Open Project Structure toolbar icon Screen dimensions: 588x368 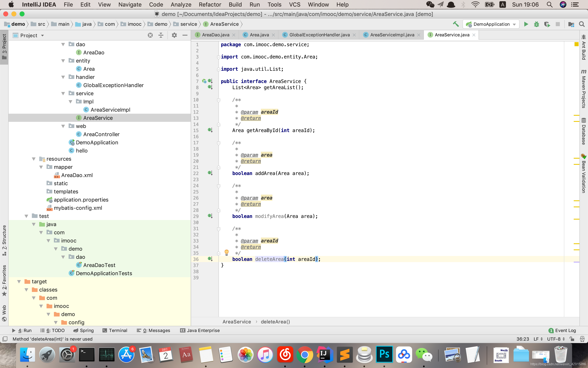coord(571,24)
